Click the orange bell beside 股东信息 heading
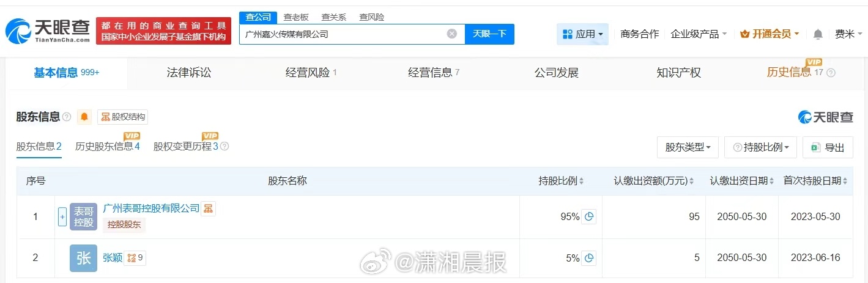Screen dimensions: 868x283 [84, 117]
